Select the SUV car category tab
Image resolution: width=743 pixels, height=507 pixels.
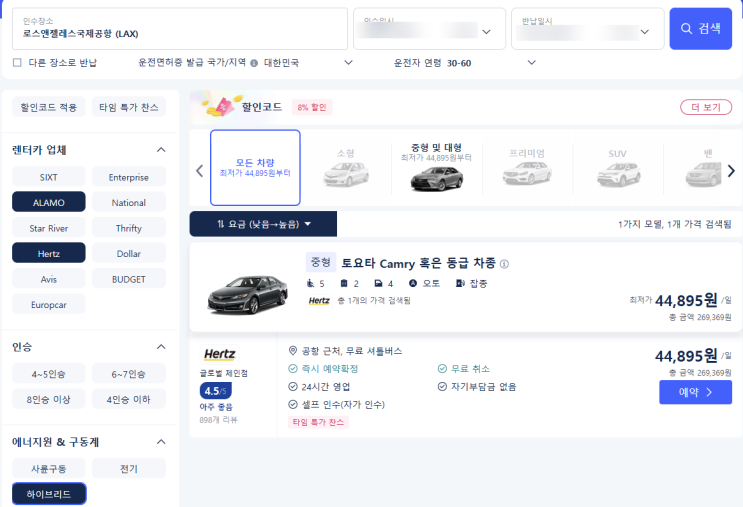618,168
